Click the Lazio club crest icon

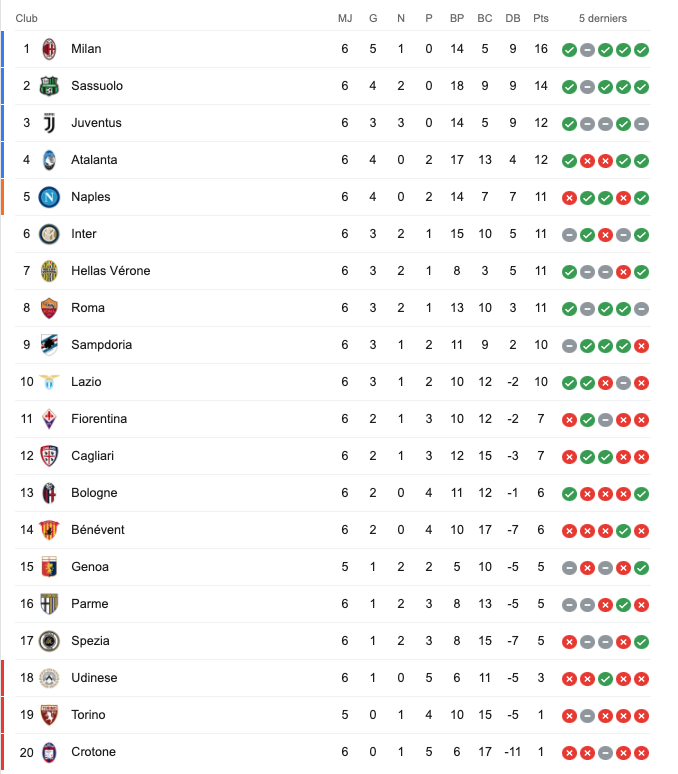[x=49, y=382]
